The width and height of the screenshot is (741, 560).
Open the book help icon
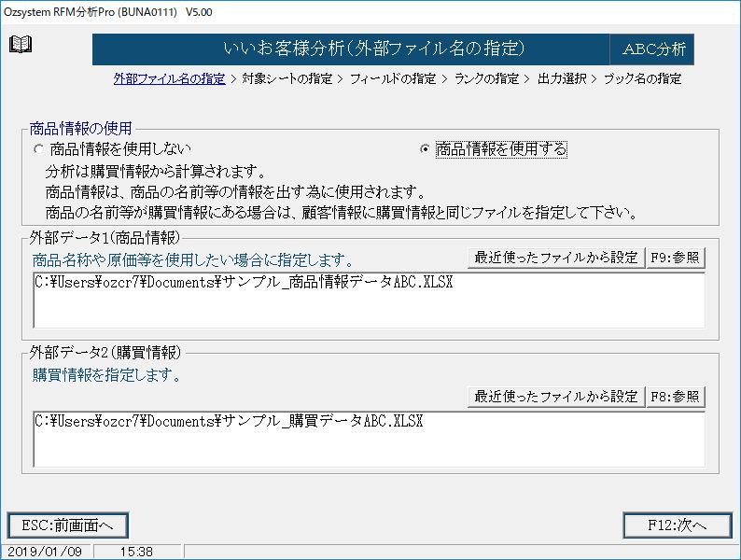tap(21, 45)
